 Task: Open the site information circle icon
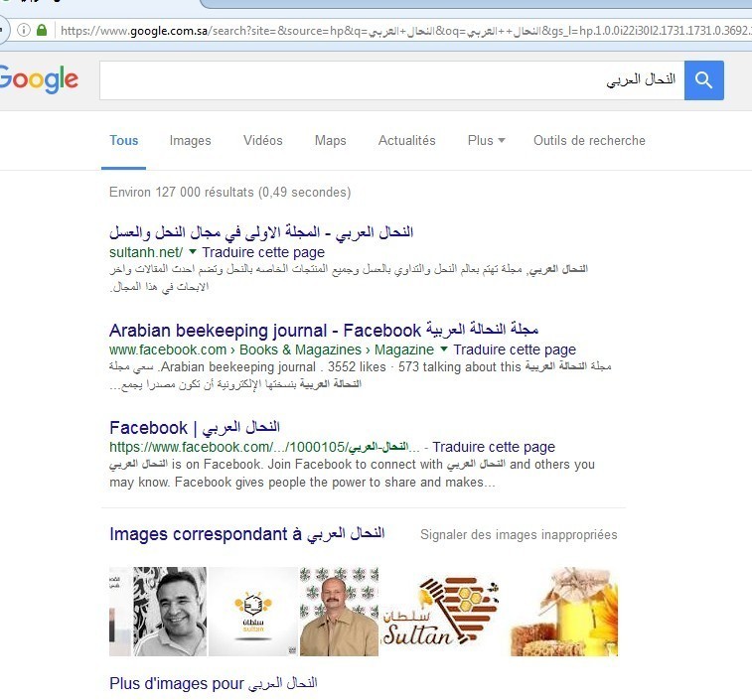point(24,30)
